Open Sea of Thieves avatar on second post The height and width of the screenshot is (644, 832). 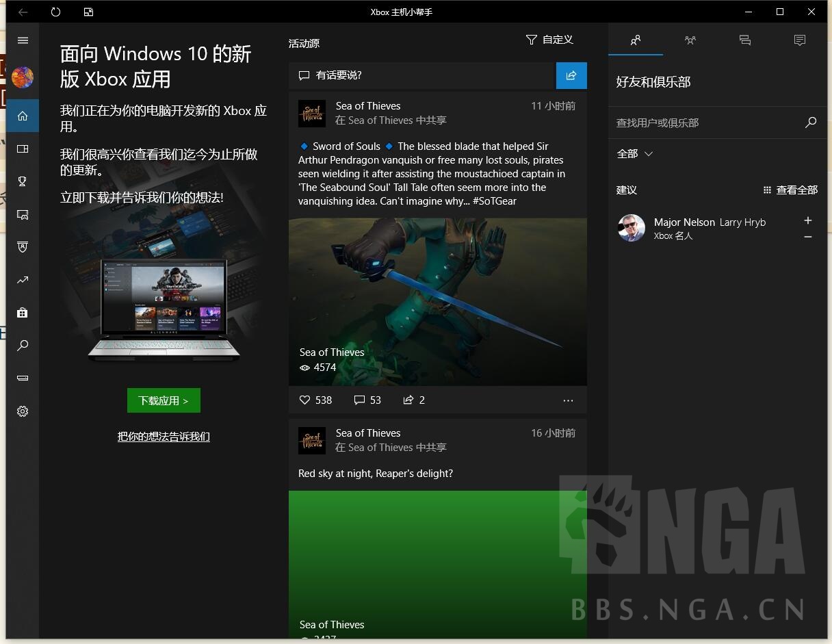(x=312, y=440)
